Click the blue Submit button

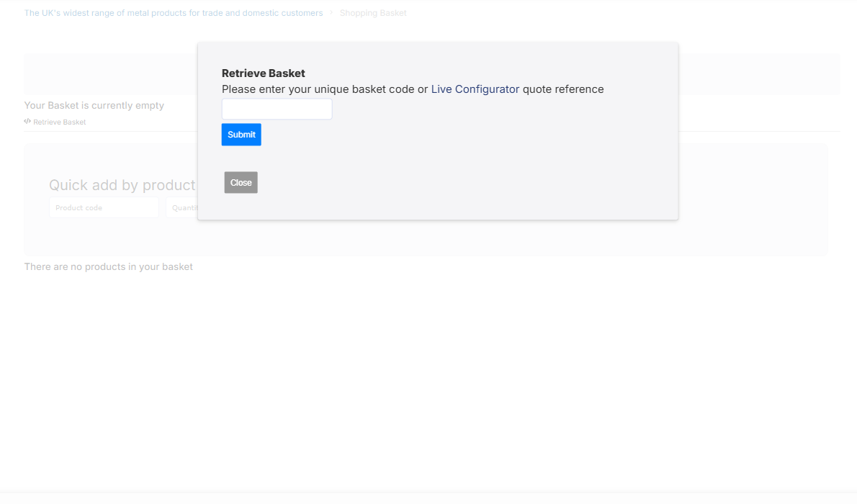click(241, 135)
